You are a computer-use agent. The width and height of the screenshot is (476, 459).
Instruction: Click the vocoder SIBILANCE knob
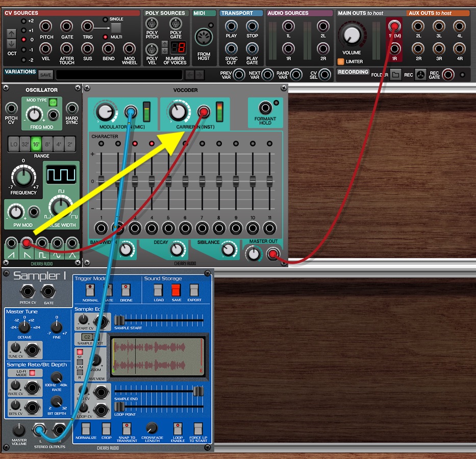tap(228, 250)
